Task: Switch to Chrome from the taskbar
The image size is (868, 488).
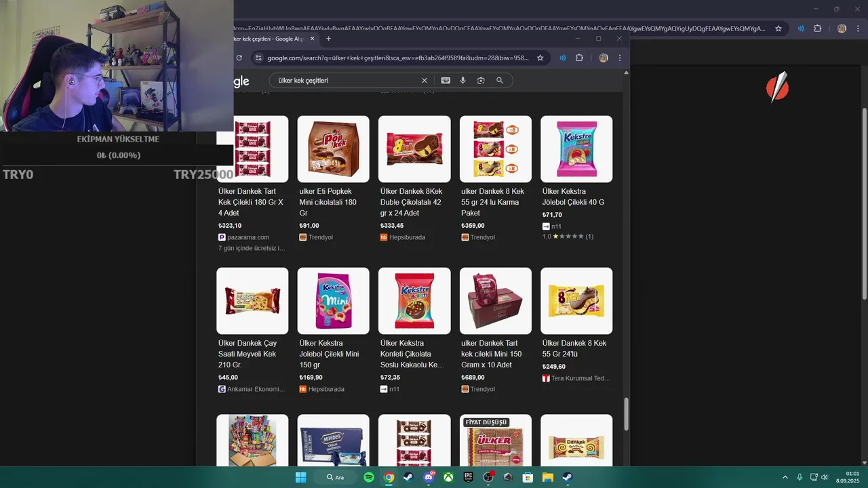Action: (x=389, y=477)
